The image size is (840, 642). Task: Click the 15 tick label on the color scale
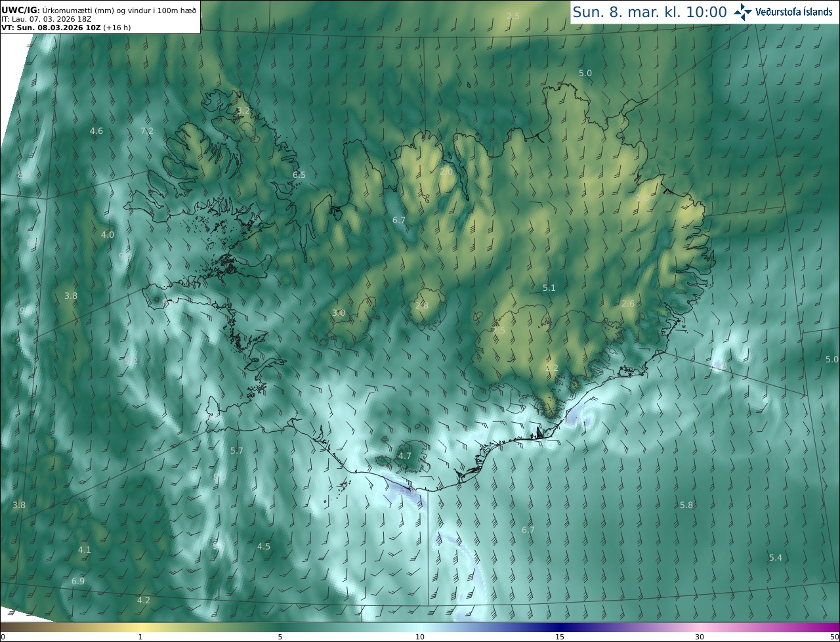pyautogui.click(x=560, y=637)
